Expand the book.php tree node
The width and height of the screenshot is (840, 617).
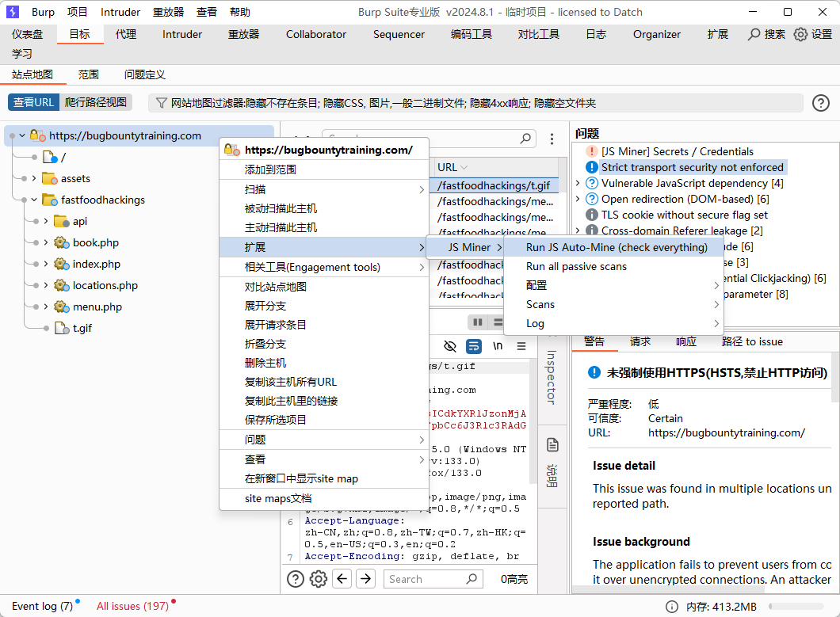[45, 242]
